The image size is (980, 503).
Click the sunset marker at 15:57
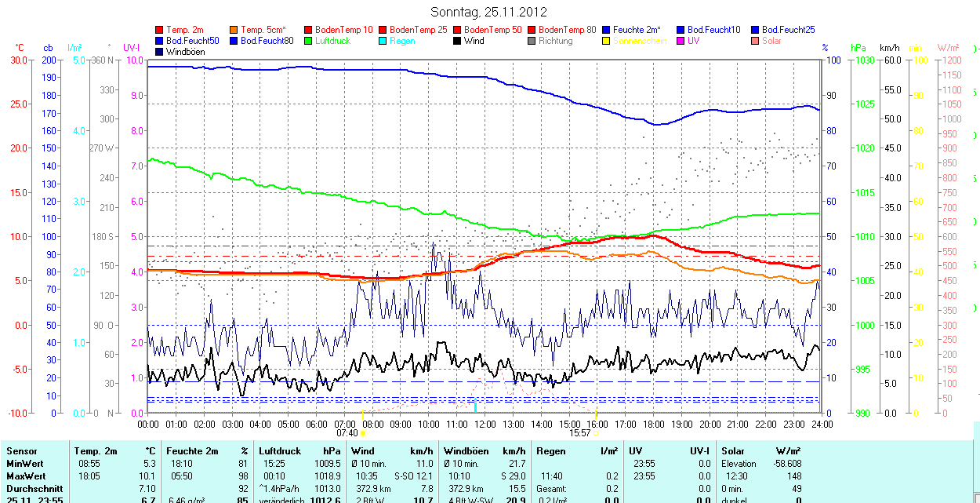(596, 432)
